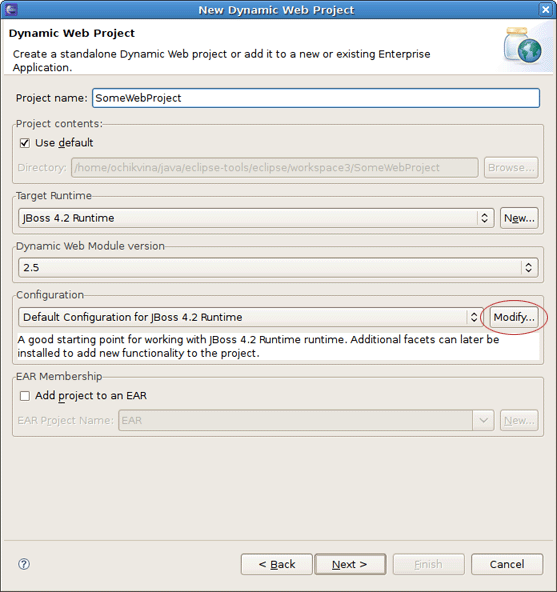Click the Eclipse icon in title bar
This screenshot has width=557, height=592.
pyautogui.click(x=11, y=9)
